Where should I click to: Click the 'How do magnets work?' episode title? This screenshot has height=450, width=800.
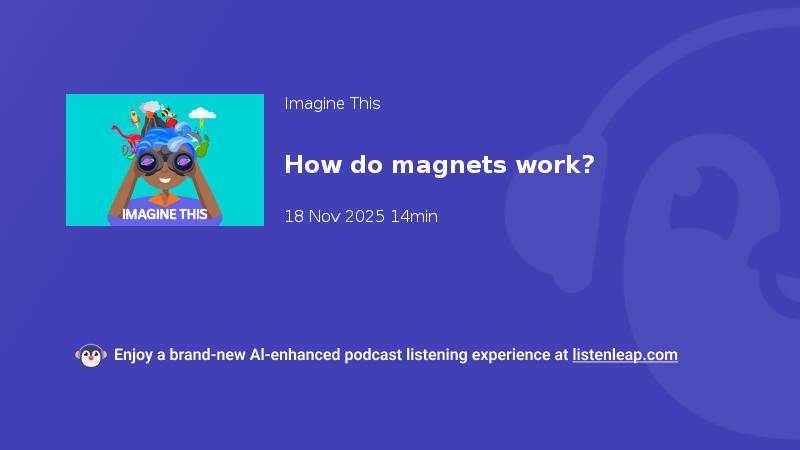(439, 165)
